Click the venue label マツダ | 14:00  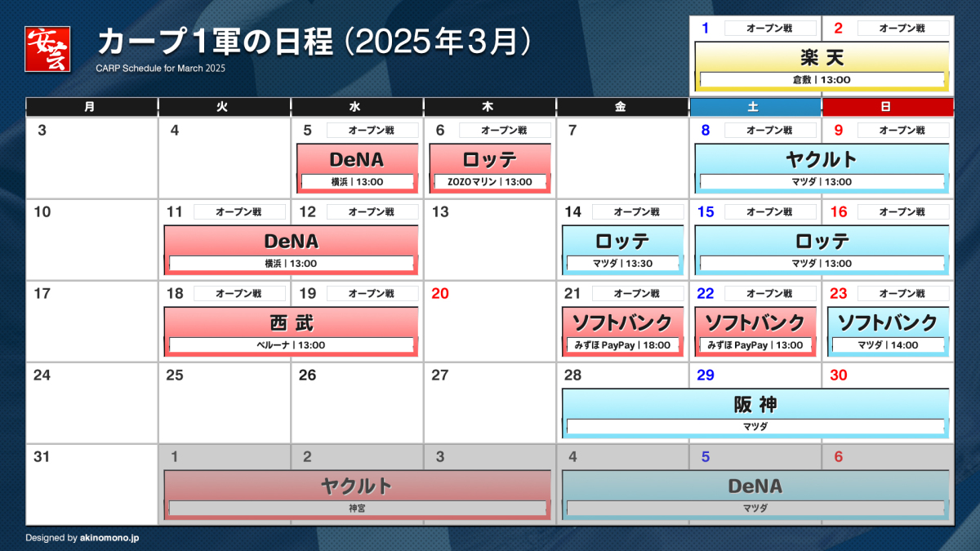pyautogui.click(x=888, y=345)
